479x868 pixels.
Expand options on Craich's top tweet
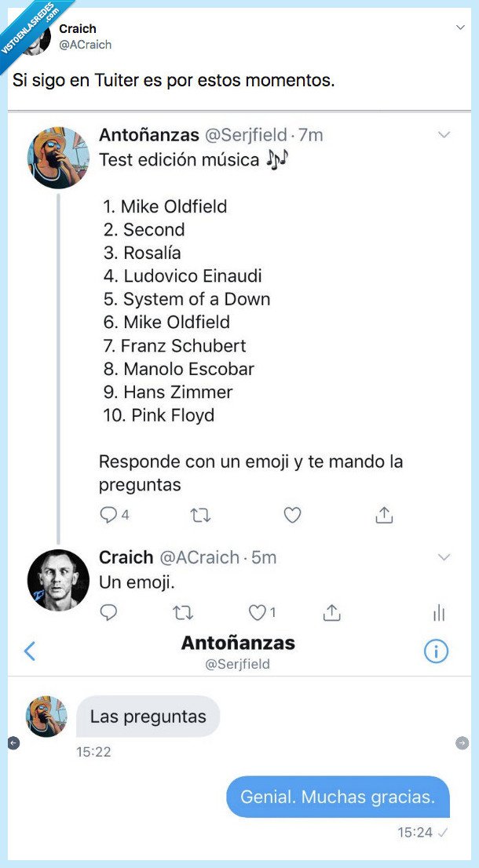(460, 25)
